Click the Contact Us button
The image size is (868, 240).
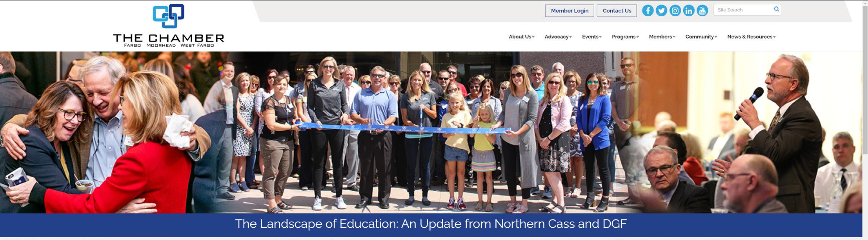617,11
